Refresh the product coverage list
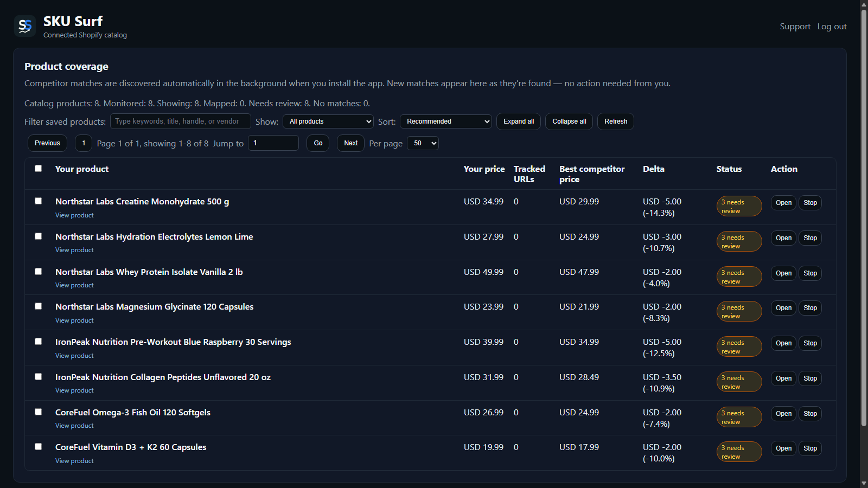Screen dimensions: 868x488 tap(616, 121)
